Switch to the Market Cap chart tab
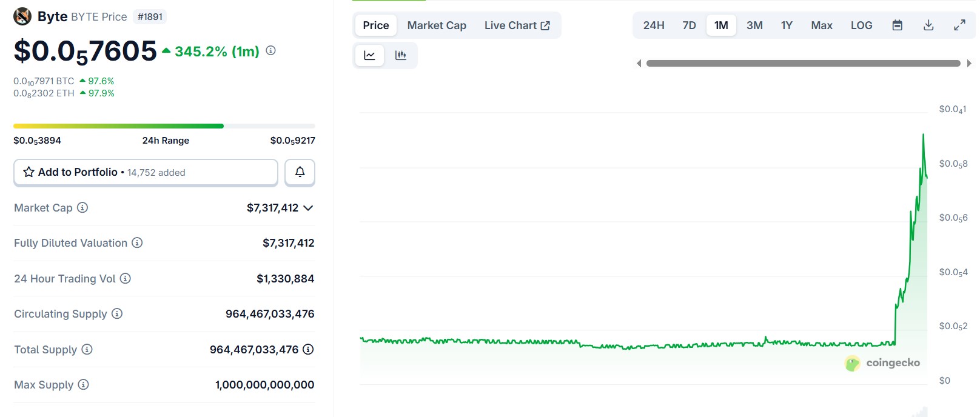Viewport: 980px width, 417px height. (437, 25)
